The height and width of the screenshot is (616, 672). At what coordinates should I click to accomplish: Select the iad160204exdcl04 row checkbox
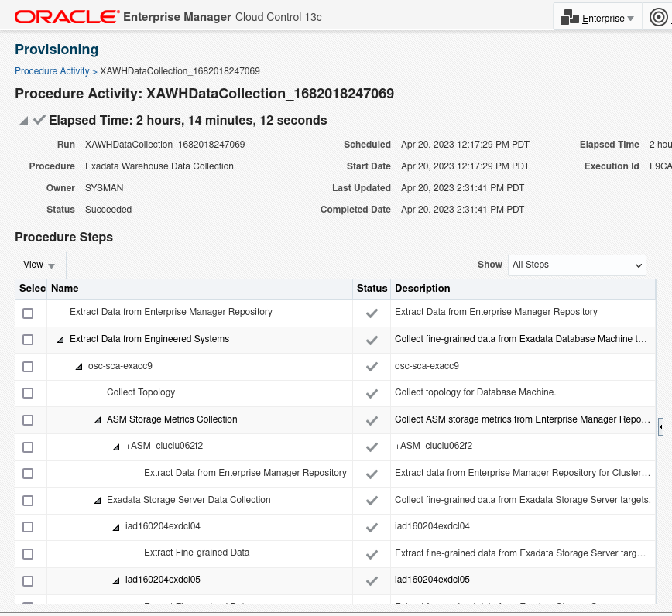click(28, 527)
